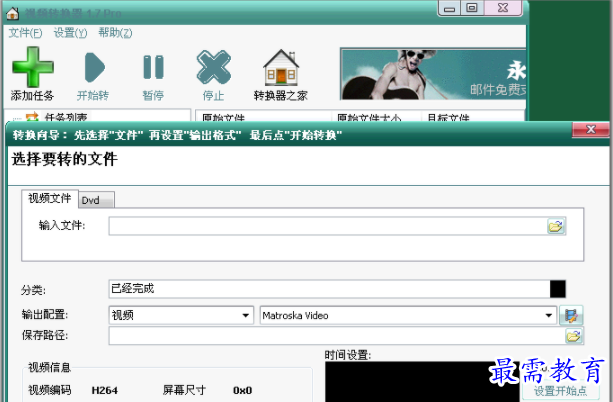The width and height of the screenshot is (613, 402).
Task: Click the 设置开始点 button
Action: coord(560,391)
